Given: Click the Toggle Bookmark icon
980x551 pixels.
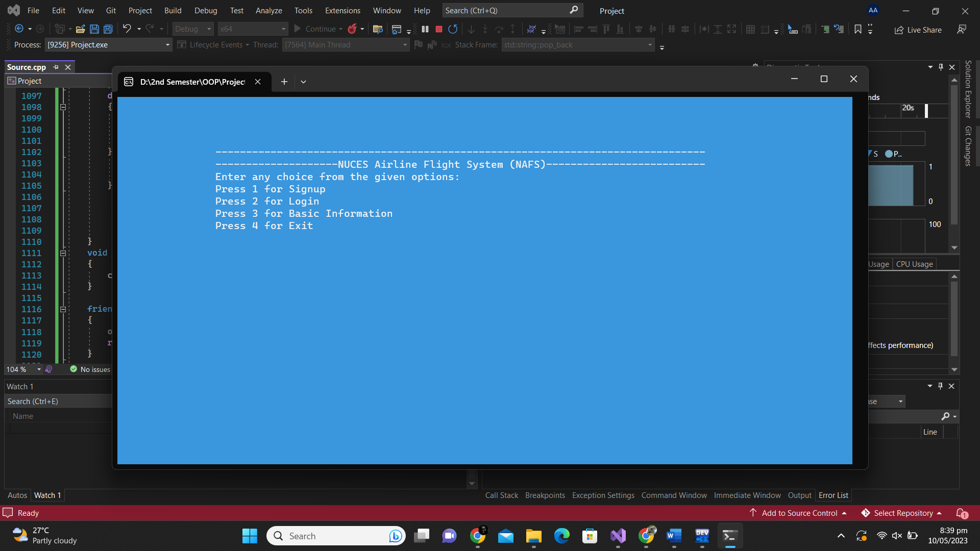Looking at the screenshot, I should tap(857, 29).
